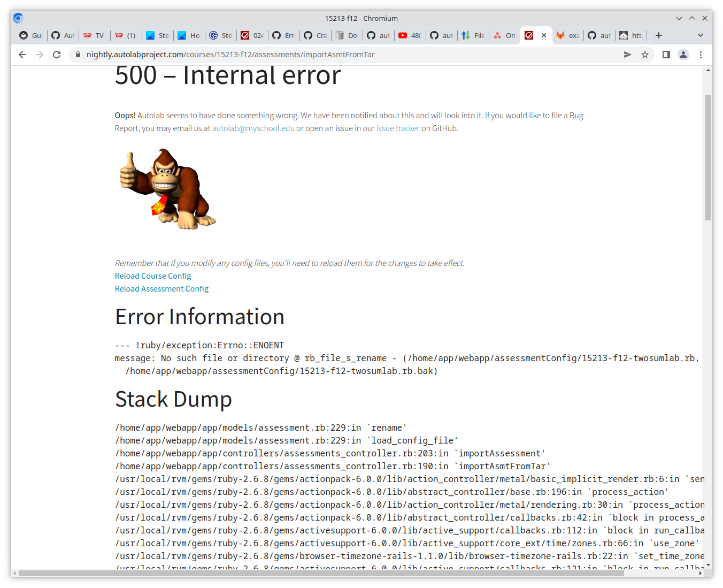This screenshot has width=723, height=588.
Task: Click the forward navigation arrow
Action: pos(40,55)
